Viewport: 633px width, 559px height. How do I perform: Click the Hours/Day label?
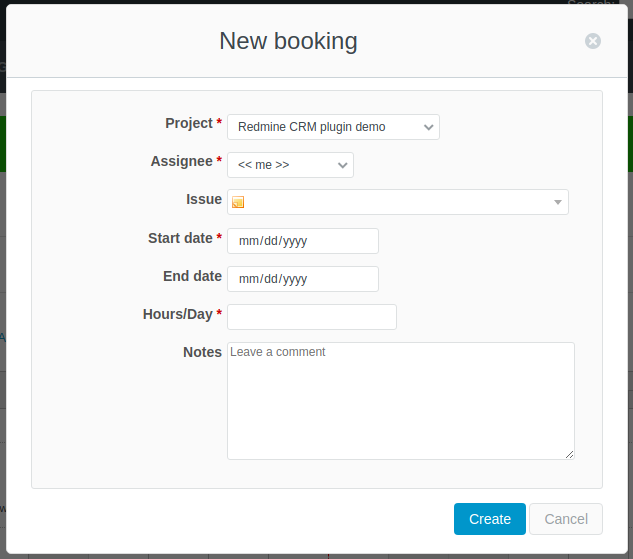pos(177,314)
